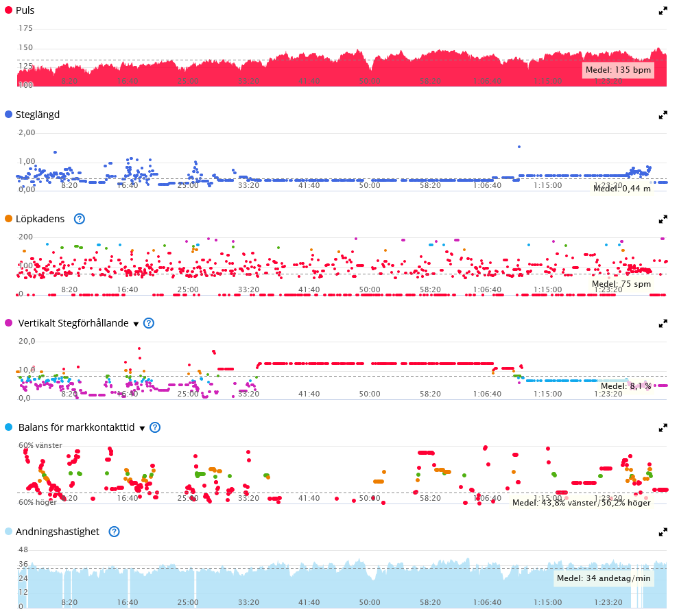This screenshot has height=616, width=679.
Task: Click the orange Löpkadens legend dot
Action: [x=8, y=219]
